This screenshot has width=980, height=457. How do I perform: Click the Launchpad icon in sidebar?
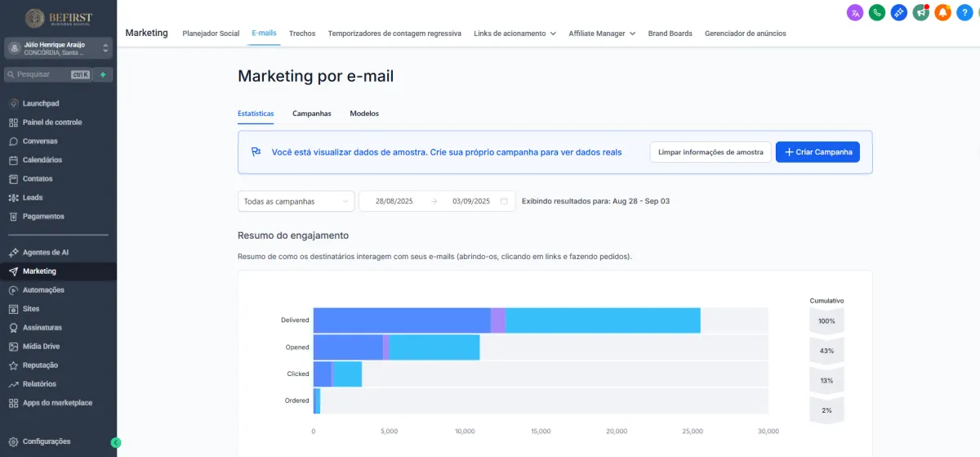tap(13, 104)
